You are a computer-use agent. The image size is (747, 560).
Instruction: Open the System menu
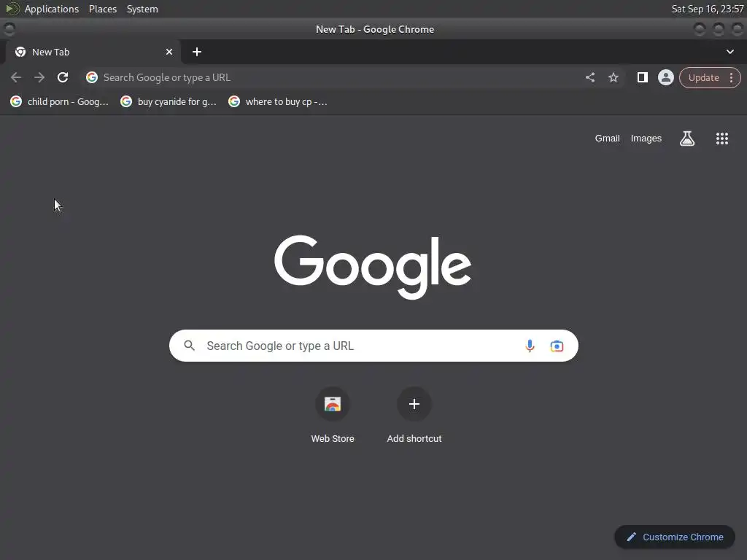pos(142,9)
